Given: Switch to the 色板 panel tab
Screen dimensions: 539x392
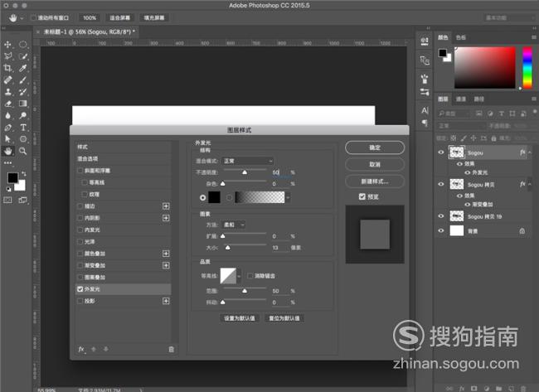Looking at the screenshot, I should click(x=460, y=37).
